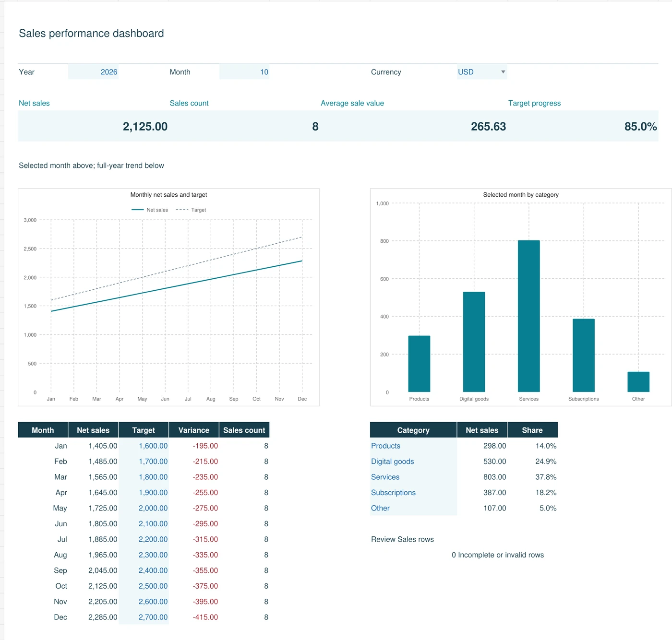Select the Services cell in Category table
Screen dimensions: 672x640
(413, 477)
